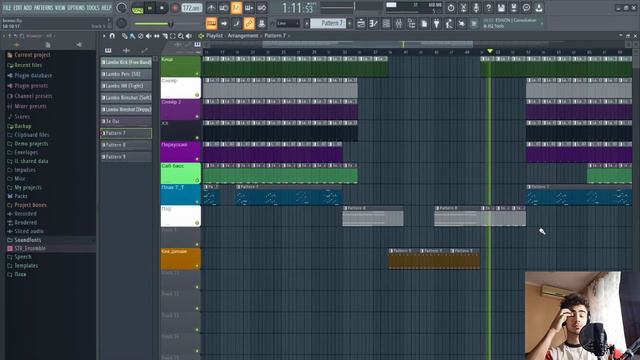Open the audio editor scissors icon
Screen dimensions: 640x360
coord(463,8)
